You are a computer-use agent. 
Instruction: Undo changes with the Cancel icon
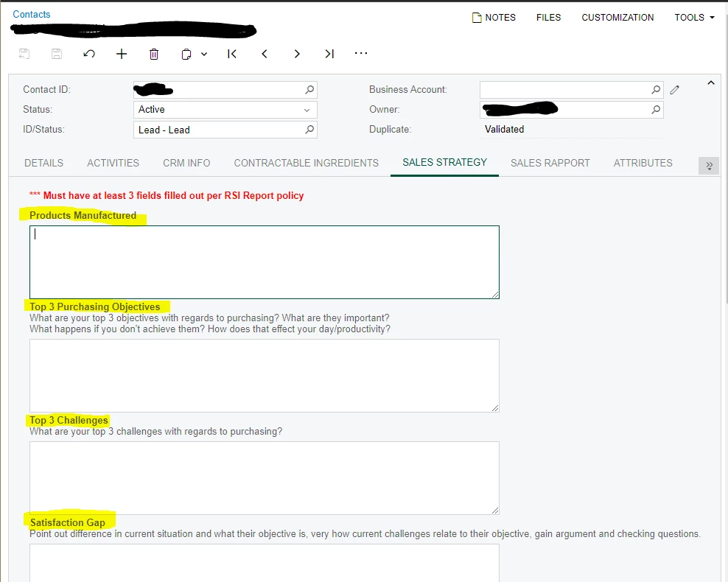89,54
